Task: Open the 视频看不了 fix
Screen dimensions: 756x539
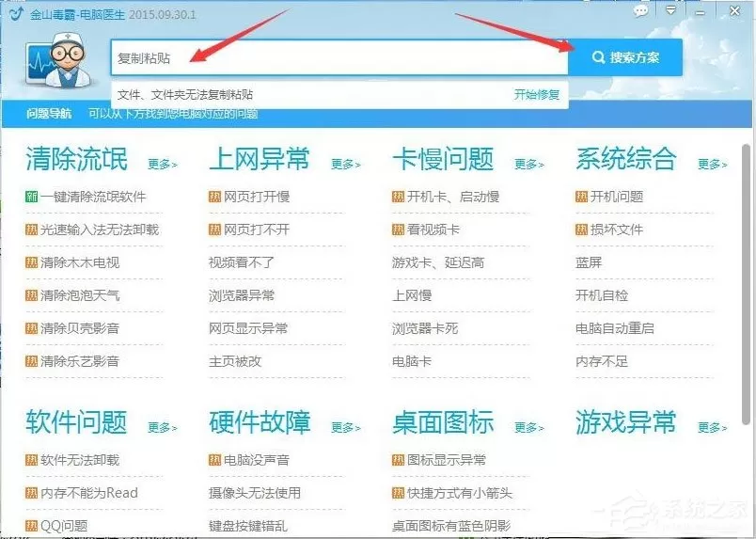Action: click(x=242, y=262)
